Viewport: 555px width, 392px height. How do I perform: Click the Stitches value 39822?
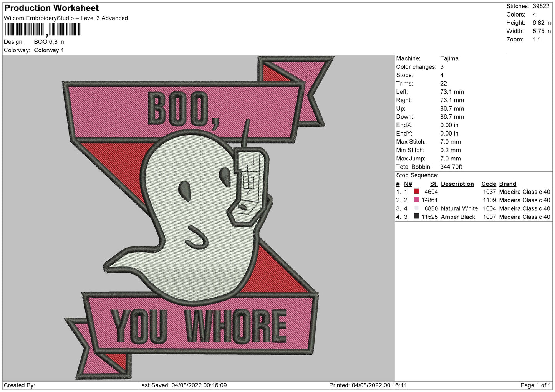coord(541,6)
